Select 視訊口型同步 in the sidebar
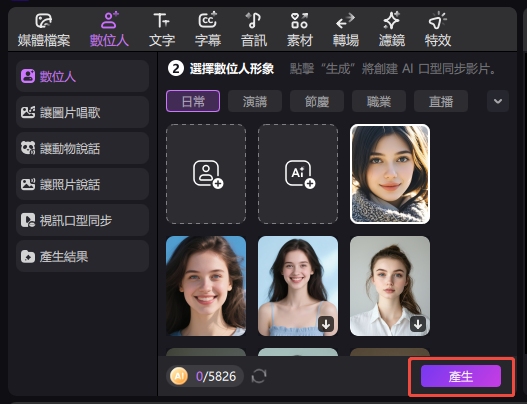Viewport: 527px width, 404px height. pos(82,220)
